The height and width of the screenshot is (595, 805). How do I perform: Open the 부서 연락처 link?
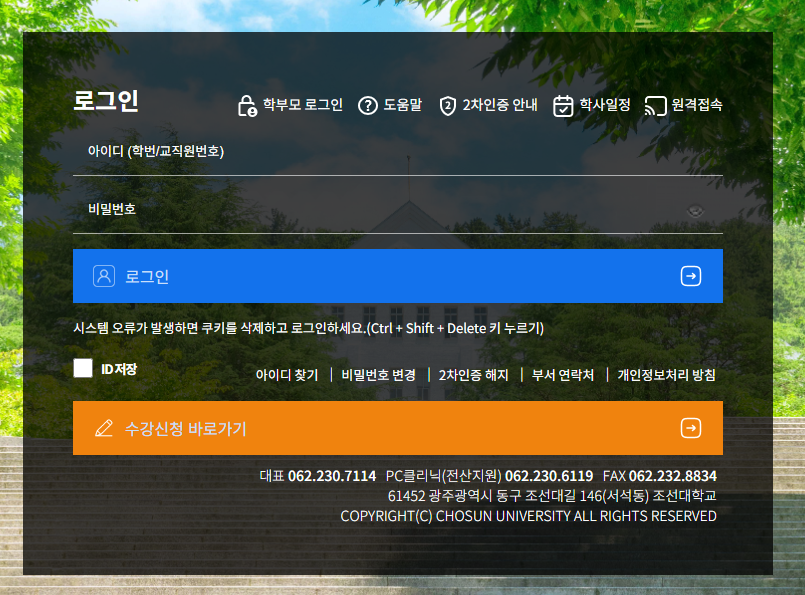563,375
